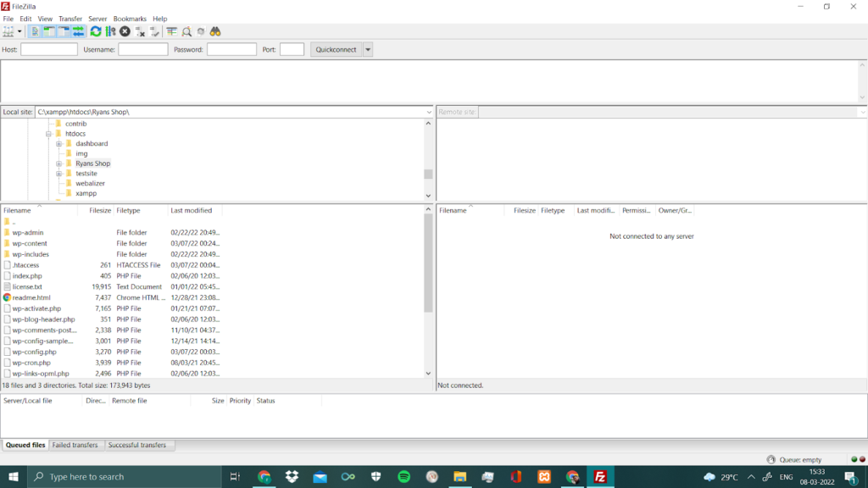Open Spotify from the Windows taskbar
The height and width of the screenshot is (488, 868).
pyautogui.click(x=404, y=476)
